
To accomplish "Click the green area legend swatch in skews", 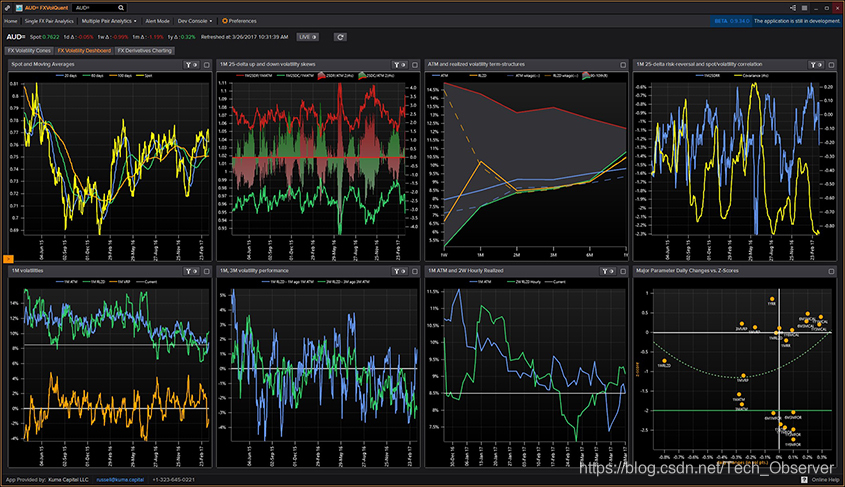I will pos(362,76).
